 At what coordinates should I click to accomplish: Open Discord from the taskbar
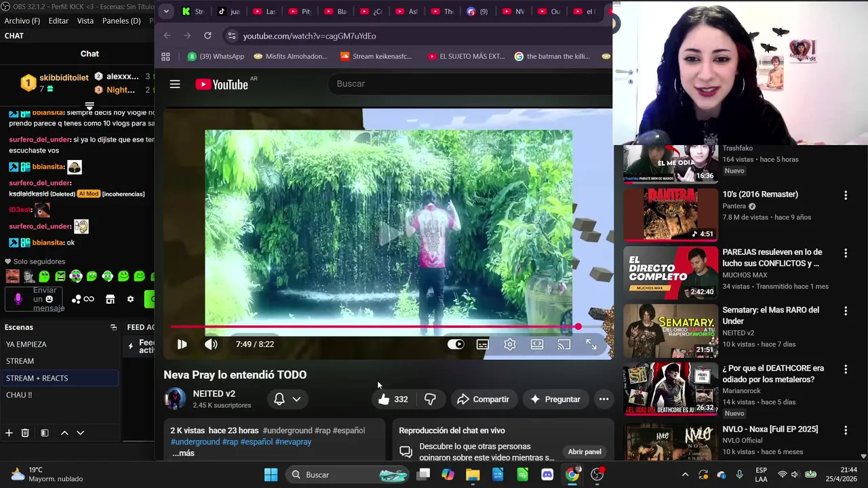click(x=547, y=474)
